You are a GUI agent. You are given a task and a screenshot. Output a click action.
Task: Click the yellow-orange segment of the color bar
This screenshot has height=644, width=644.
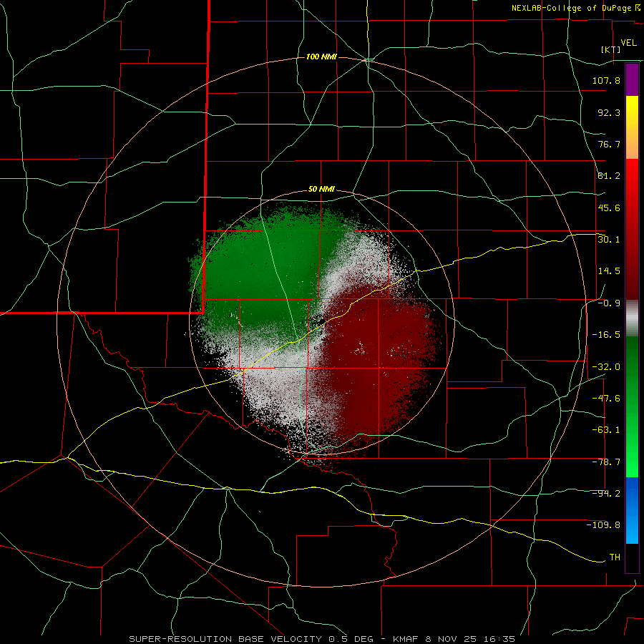click(x=632, y=127)
